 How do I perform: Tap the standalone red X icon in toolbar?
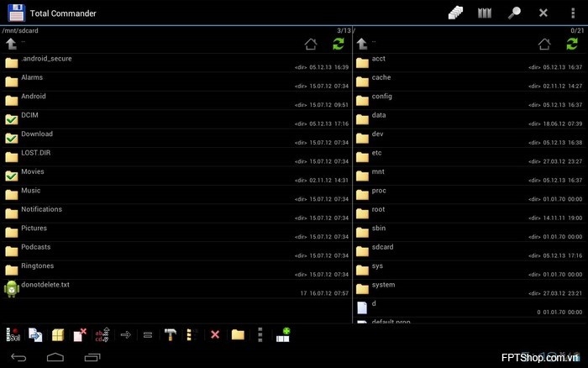pyautogui.click(x=215, y=334)
